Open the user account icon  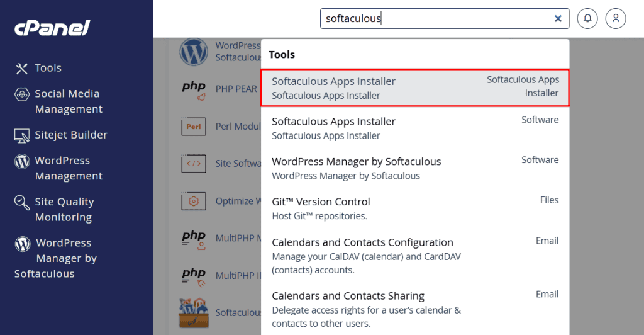click(x=616, y=19)
